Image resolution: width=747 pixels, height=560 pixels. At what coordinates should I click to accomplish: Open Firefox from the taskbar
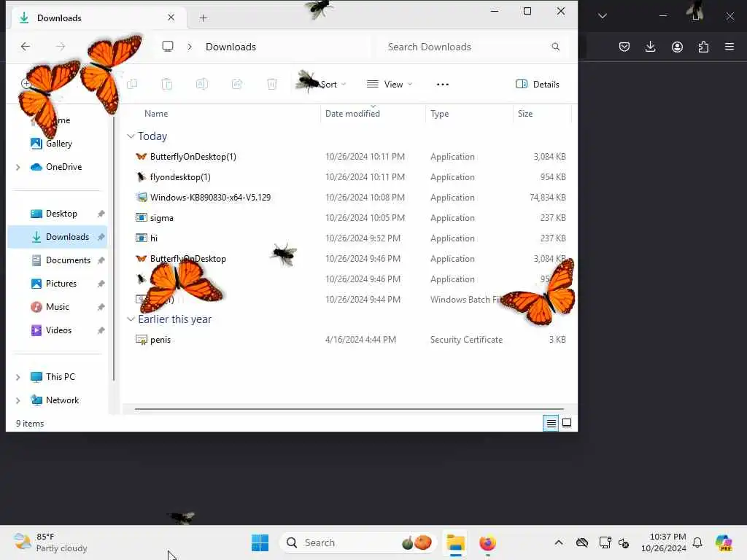click(487, 542)
